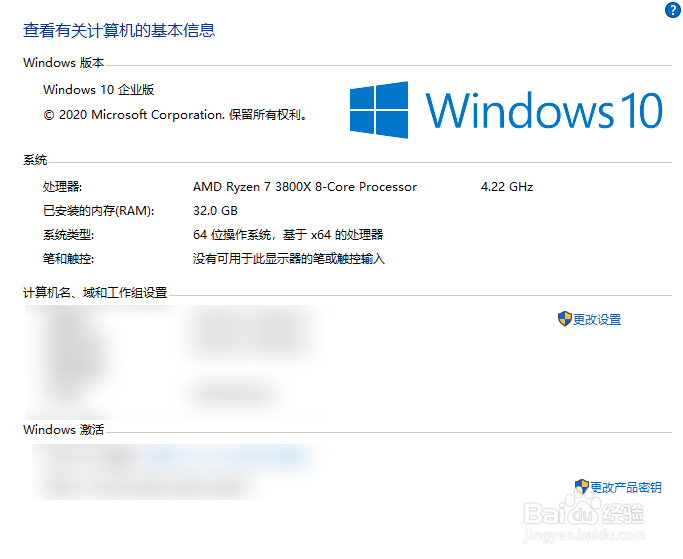Click the 已安装的内存(RAM) label
Screen dimensions: 683x559
coord(99,211)
